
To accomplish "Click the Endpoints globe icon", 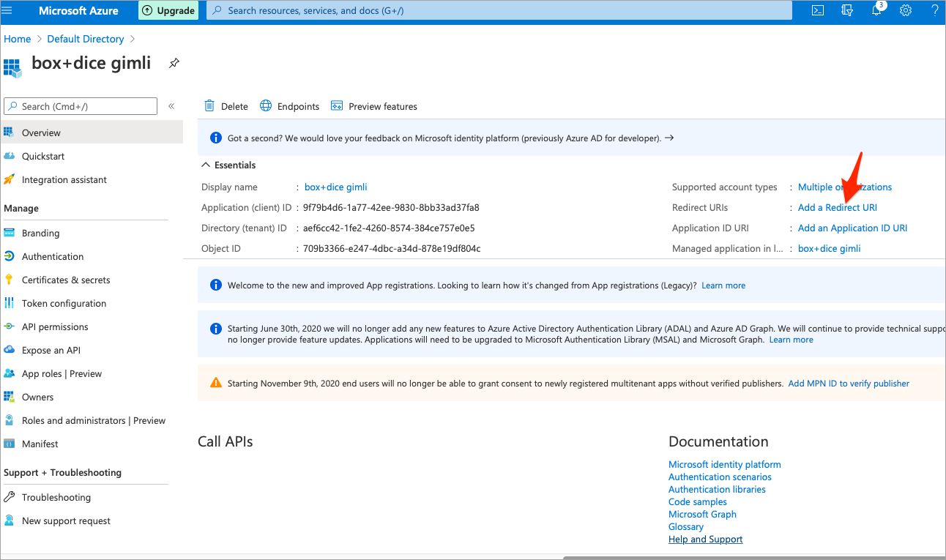I will [x=266, y=106].
